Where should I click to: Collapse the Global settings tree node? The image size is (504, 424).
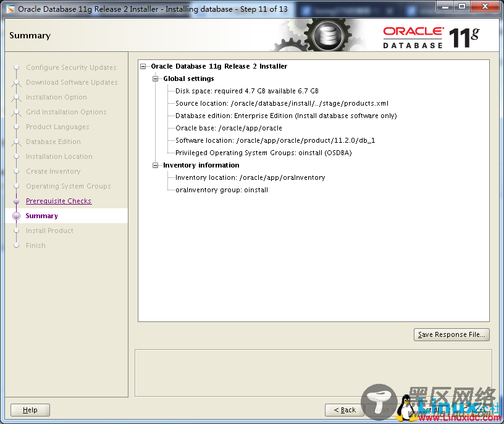coord(155,79)
